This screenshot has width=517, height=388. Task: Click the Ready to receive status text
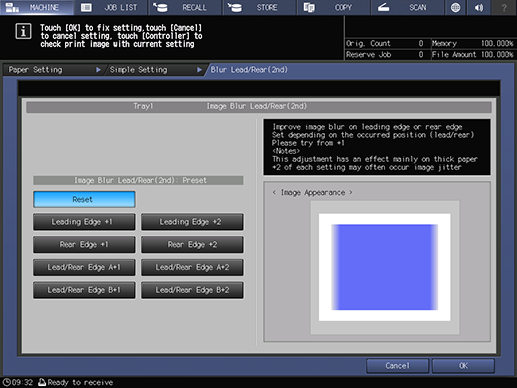(80, 382)
